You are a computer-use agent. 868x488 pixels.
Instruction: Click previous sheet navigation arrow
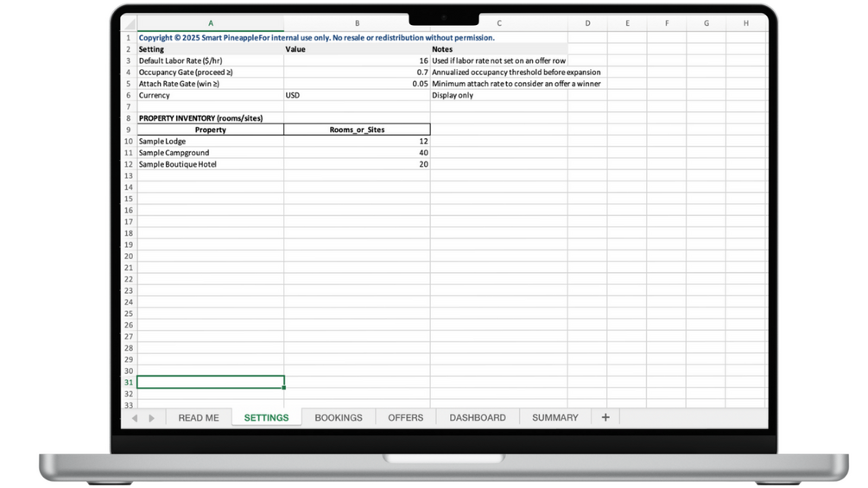tap(135, 418)
